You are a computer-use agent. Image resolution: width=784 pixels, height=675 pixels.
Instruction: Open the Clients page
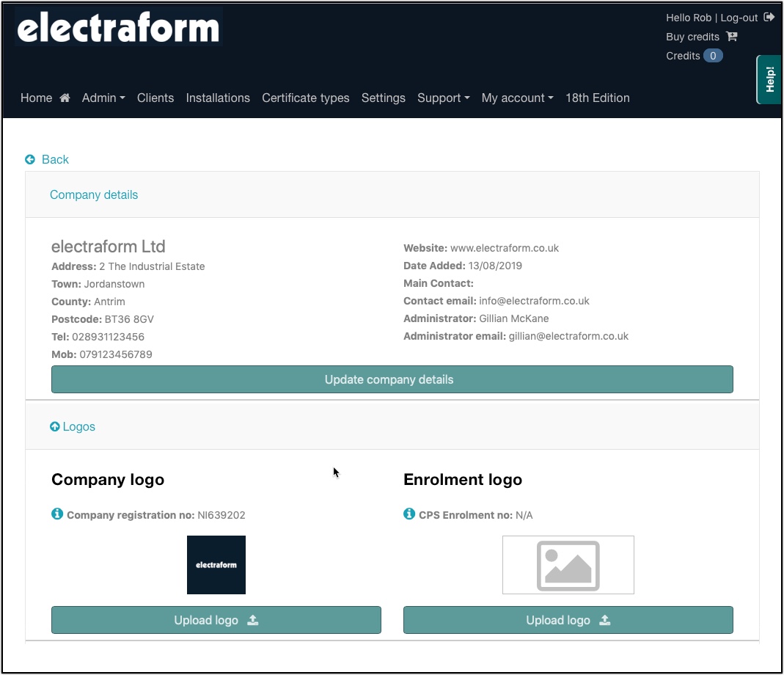tap(155, 98)
